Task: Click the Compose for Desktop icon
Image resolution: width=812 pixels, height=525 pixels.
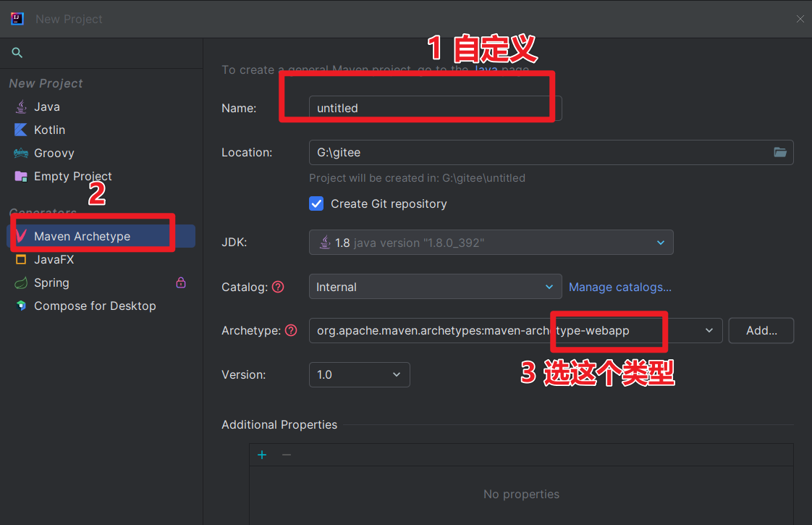Action: click(x=21, y=306)
